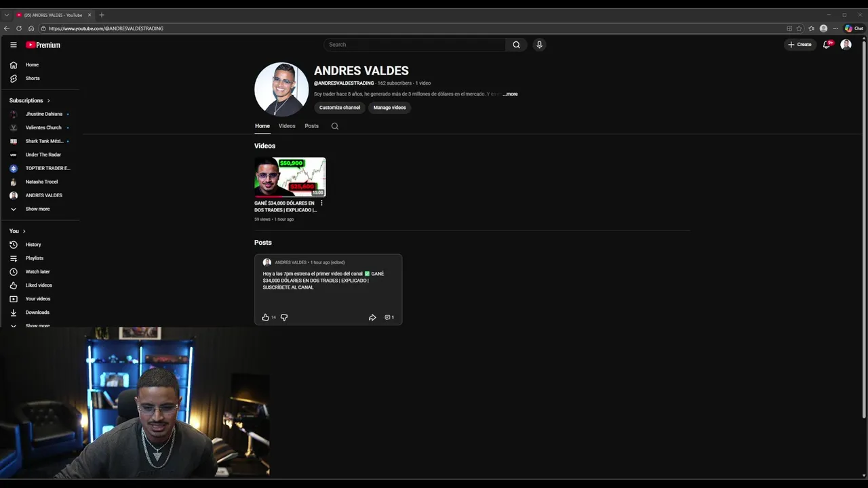Screen dimensions: 868x488
Task: View site information lock icon
Action: click(43, 28)
